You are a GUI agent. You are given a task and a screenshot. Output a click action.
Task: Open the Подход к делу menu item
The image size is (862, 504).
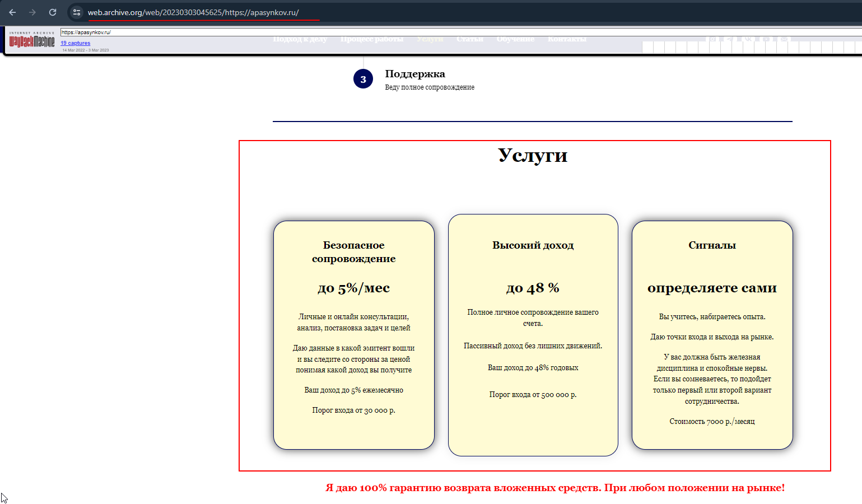(300, 39)
